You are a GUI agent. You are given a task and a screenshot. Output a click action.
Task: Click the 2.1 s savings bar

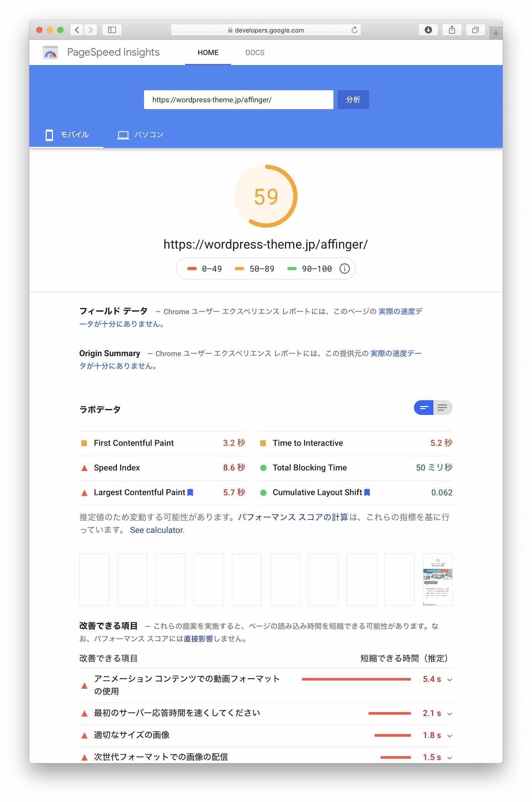tap(390, 713)
